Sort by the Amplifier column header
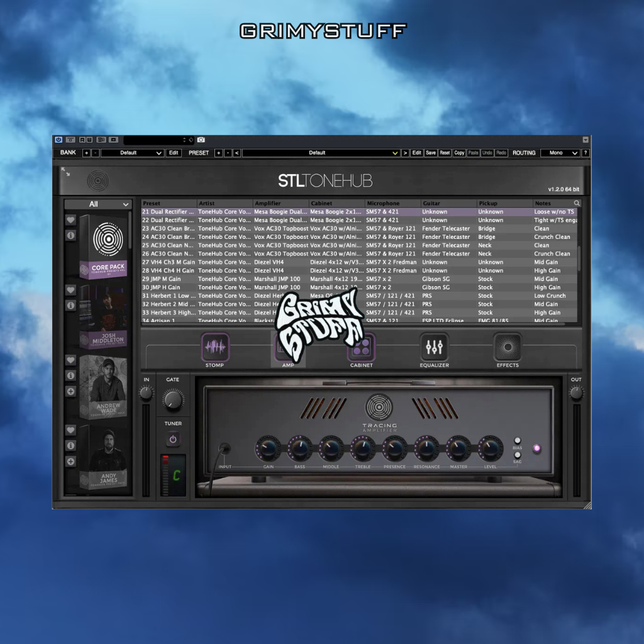Viewport: 644px width, 644px height. [281, 203]
